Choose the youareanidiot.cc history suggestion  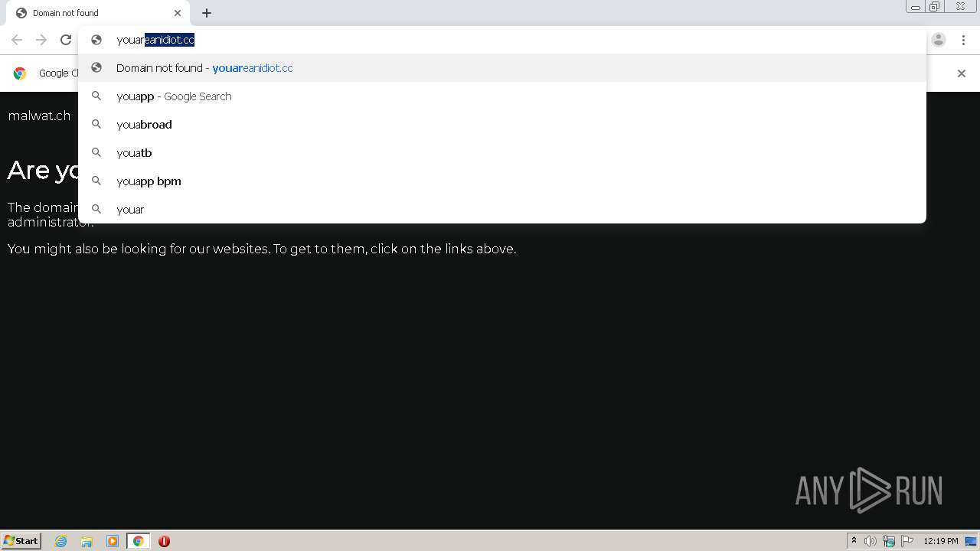pyautogui.click(x=501, y=68)
